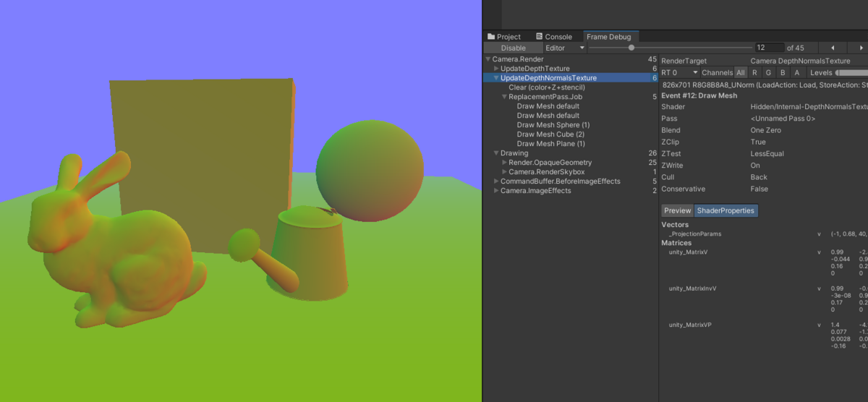
Task: Collapse the Drawing tree node
Action: [496, 153]
